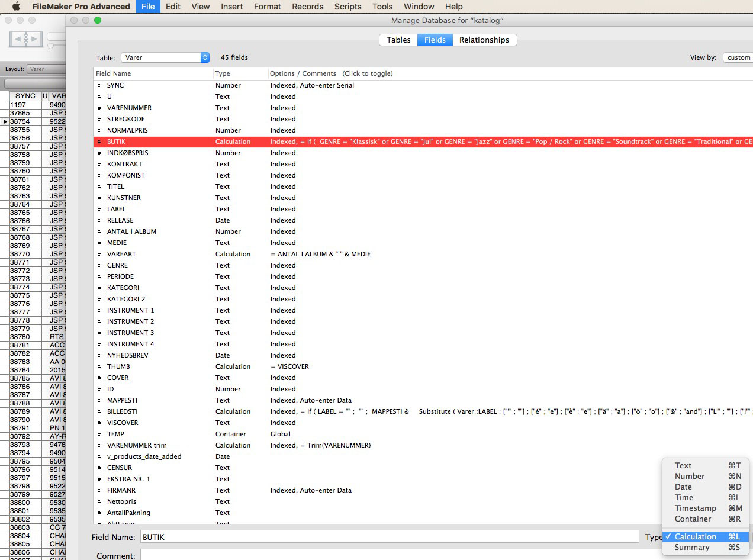This screenshot has height=560, width=753.
Task: Click the reorder handle of KONTRAKT field
Action: 99,164
